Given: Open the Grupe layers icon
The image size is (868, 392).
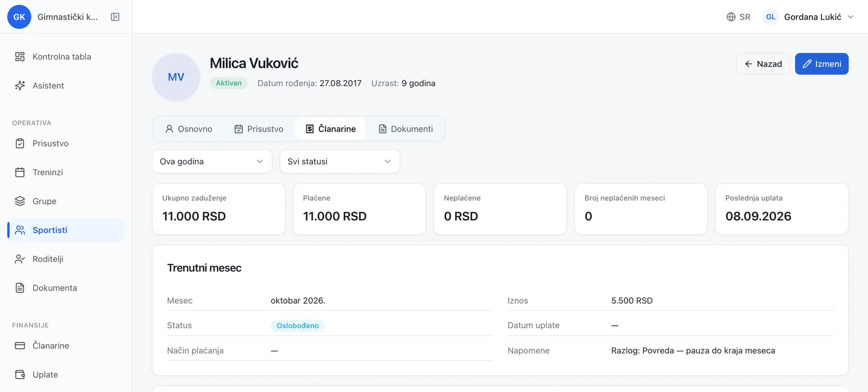Looking at the screenshot, I should pyautogui.click(x=20, y=201).
